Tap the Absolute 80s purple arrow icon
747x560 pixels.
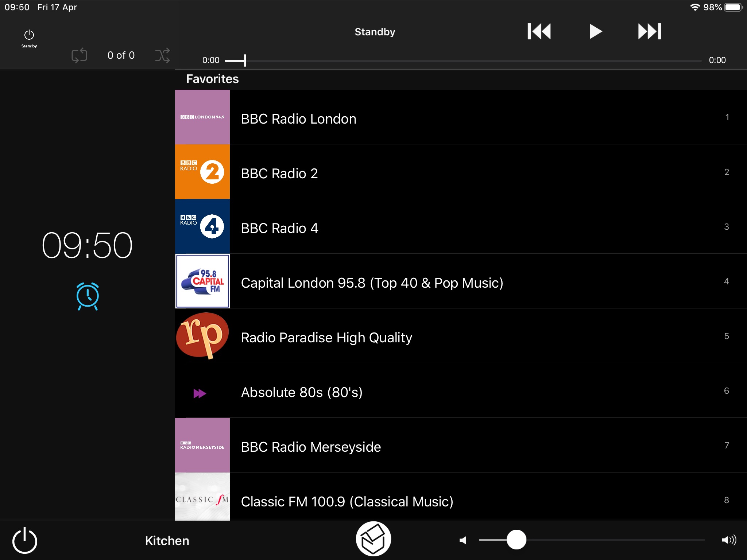tap(200, 393)
